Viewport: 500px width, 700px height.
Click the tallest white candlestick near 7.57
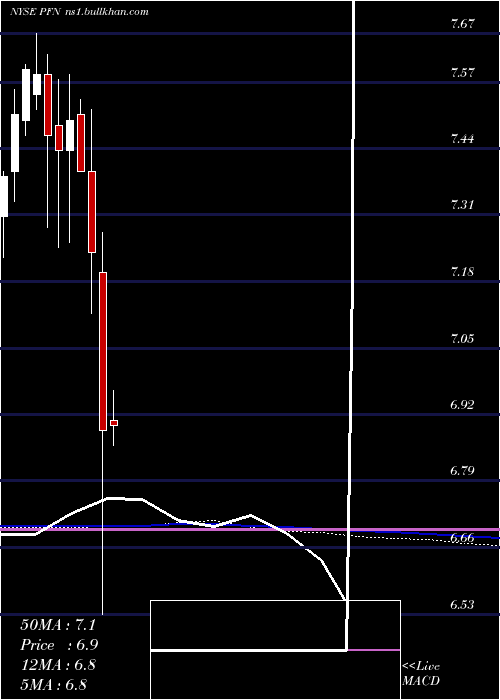(x=26, y=95)
